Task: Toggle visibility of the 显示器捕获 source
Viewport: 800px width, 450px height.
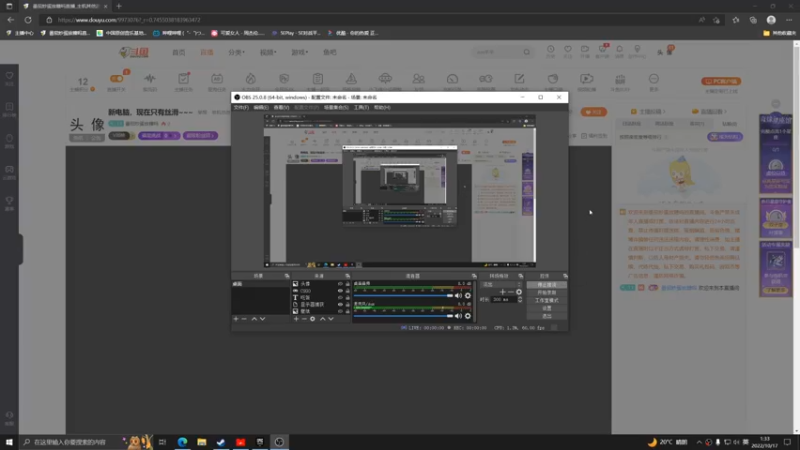Action: [340, 305]
